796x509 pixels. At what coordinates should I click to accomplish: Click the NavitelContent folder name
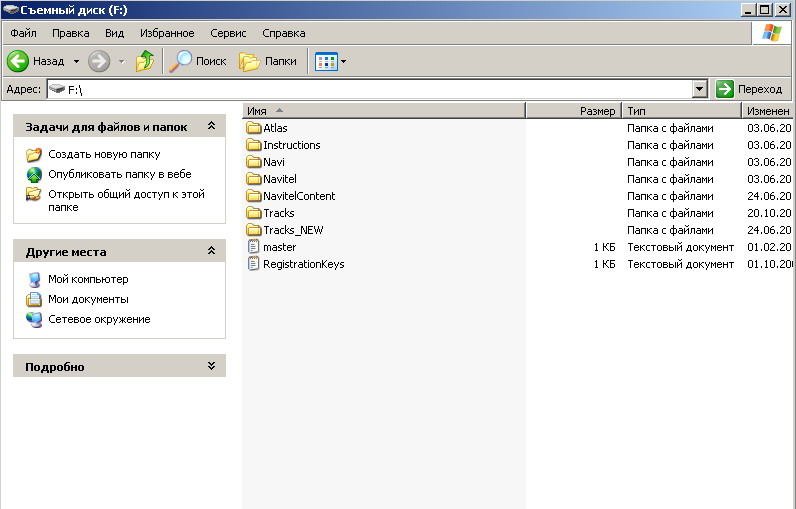[299, 196]
